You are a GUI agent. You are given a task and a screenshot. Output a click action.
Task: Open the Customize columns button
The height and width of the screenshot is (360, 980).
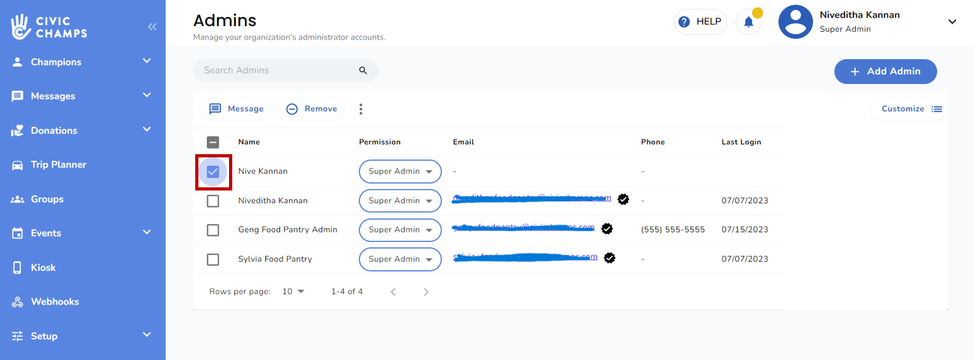(x=910, y=109)
